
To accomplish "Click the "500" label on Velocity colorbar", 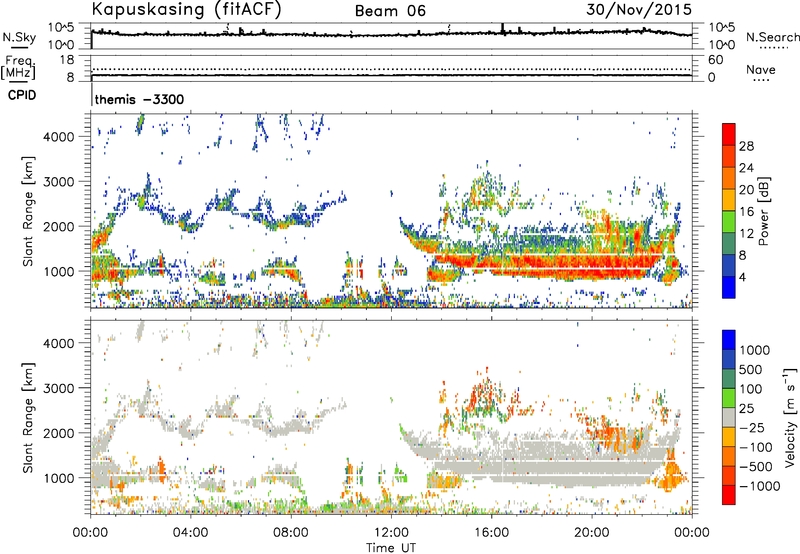I will [751, 370].
